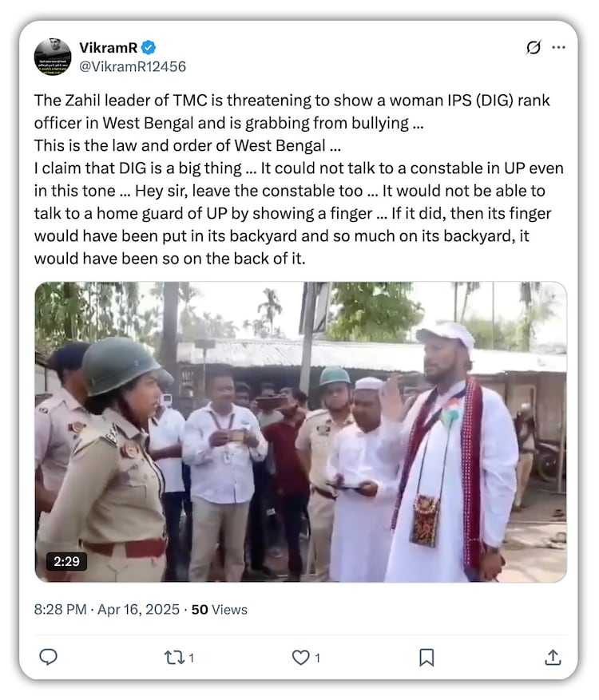599x700 pixels.
Task: Click the tweet's first line about the TMC leader
Action: point(292,101)
